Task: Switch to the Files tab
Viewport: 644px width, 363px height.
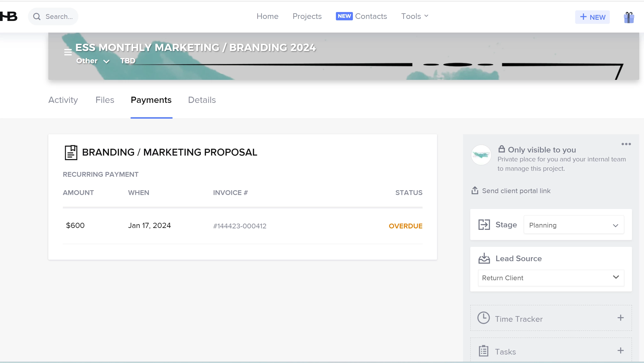Action: click(x=105, y=100)
